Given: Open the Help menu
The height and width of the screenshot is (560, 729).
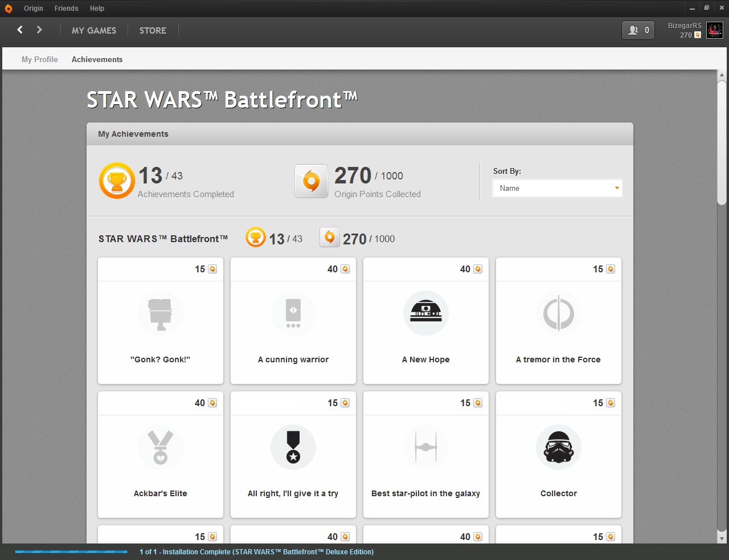Looking at the screenshot, I should click(97, 9).
